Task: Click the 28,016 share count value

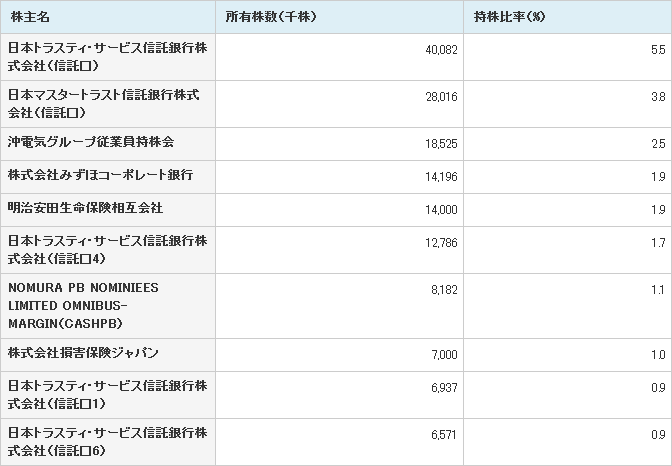Action: tap(441, 97)
